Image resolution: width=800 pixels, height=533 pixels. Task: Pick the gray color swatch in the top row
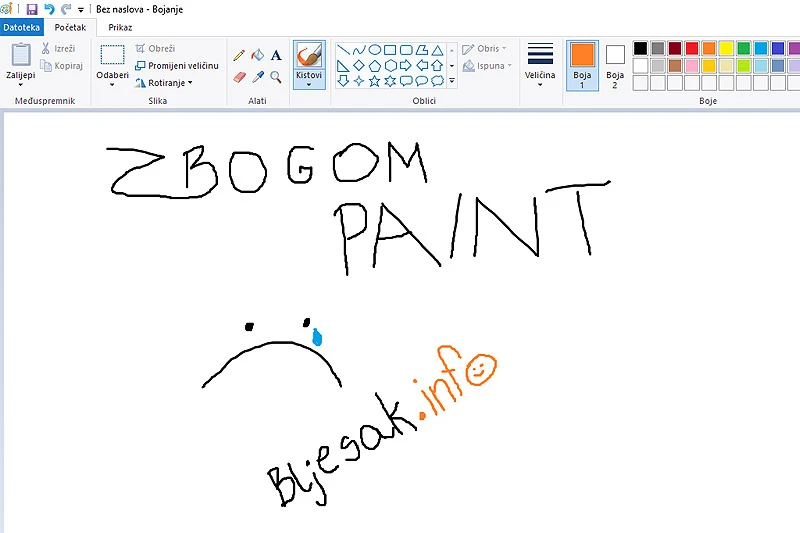658,48
